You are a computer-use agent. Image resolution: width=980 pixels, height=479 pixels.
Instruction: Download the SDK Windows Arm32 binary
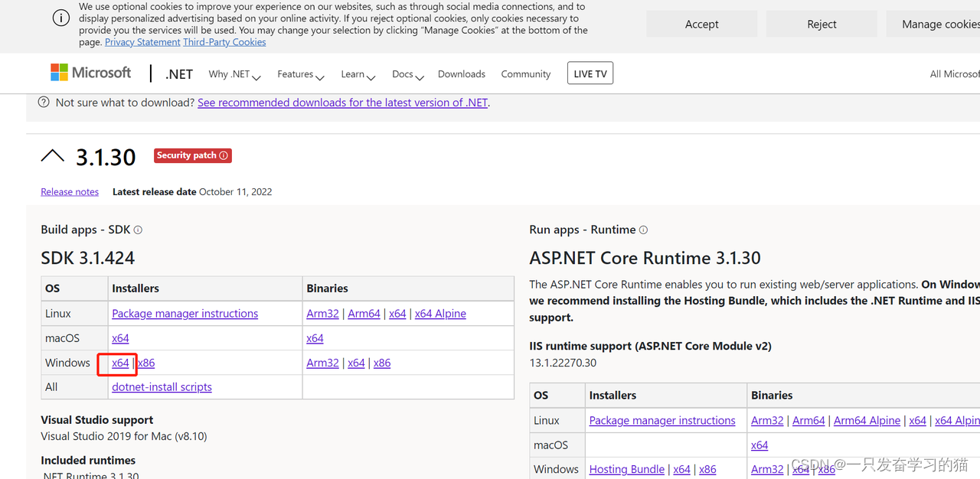[x=322, y=363]
